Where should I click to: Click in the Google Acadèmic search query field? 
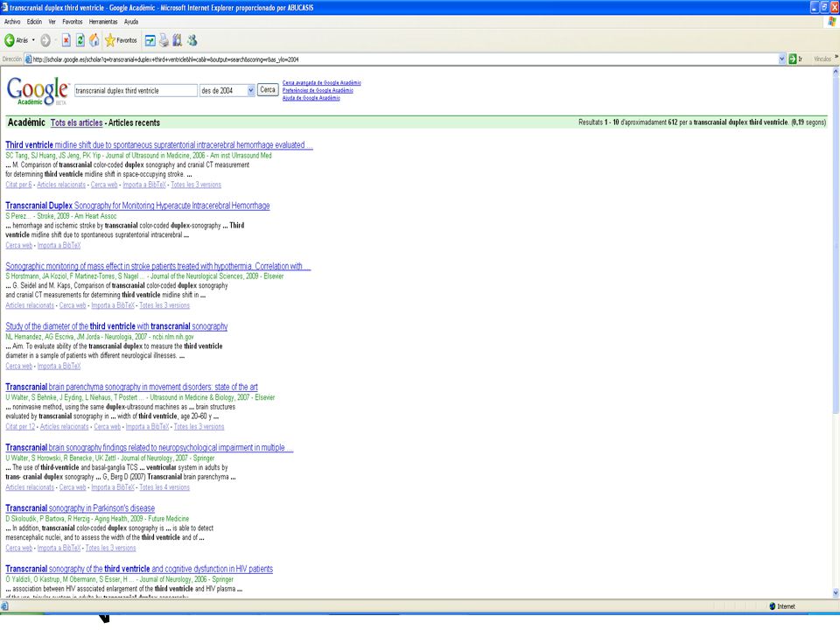pos(136,90)
